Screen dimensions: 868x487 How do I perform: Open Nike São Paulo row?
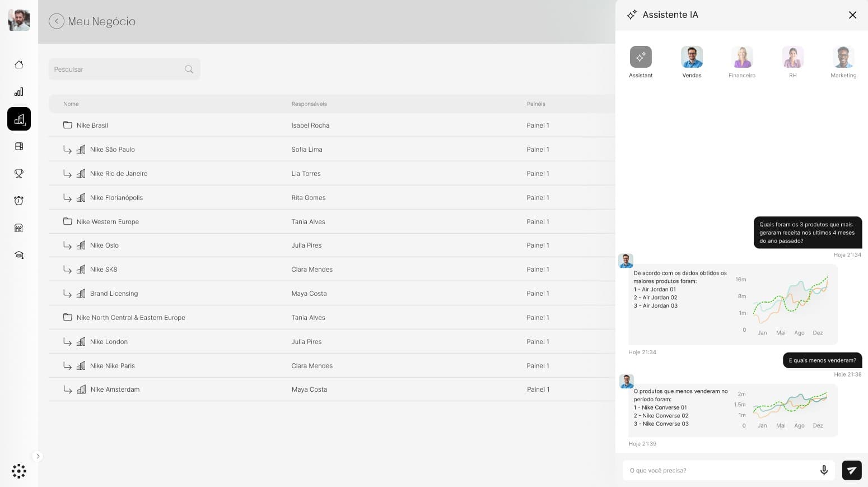pyautogui.click(x=332, y=150)
